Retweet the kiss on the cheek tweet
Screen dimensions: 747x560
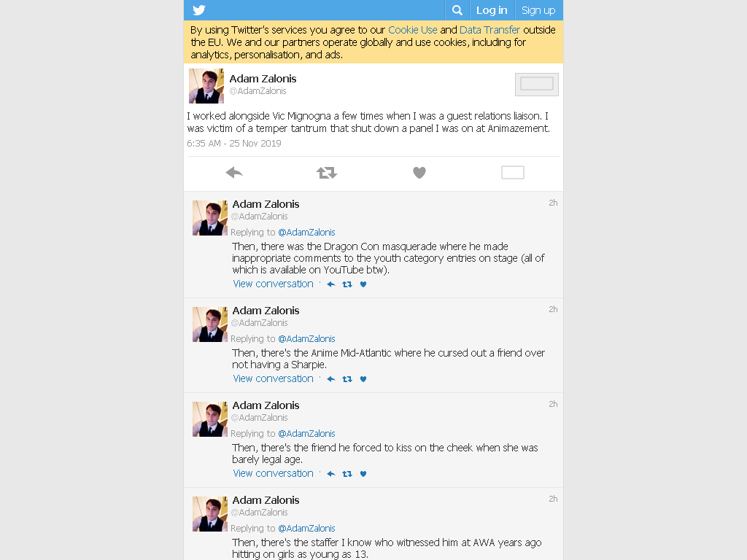pos(347,474)
